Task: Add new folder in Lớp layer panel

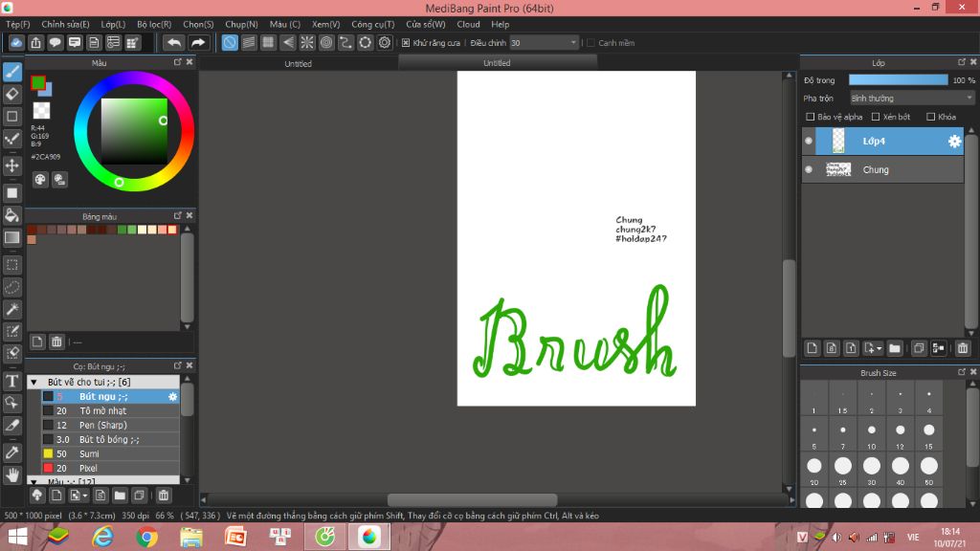Action: (x=895, y=348)
